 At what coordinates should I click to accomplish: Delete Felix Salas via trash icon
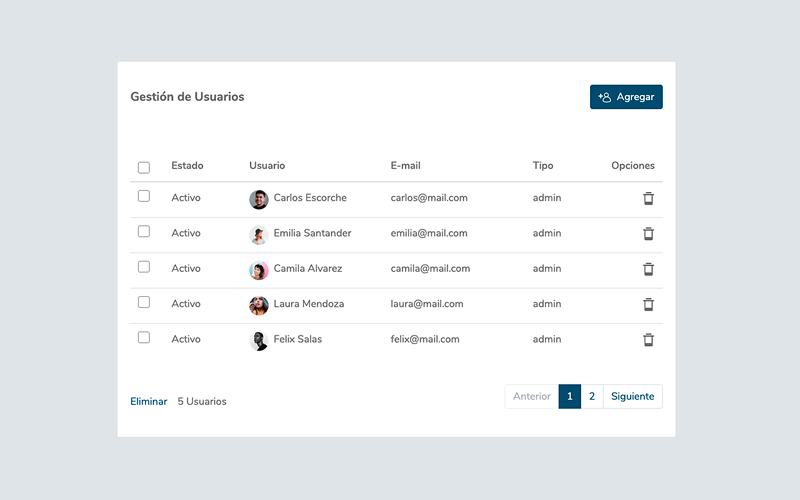click(648, 340)
